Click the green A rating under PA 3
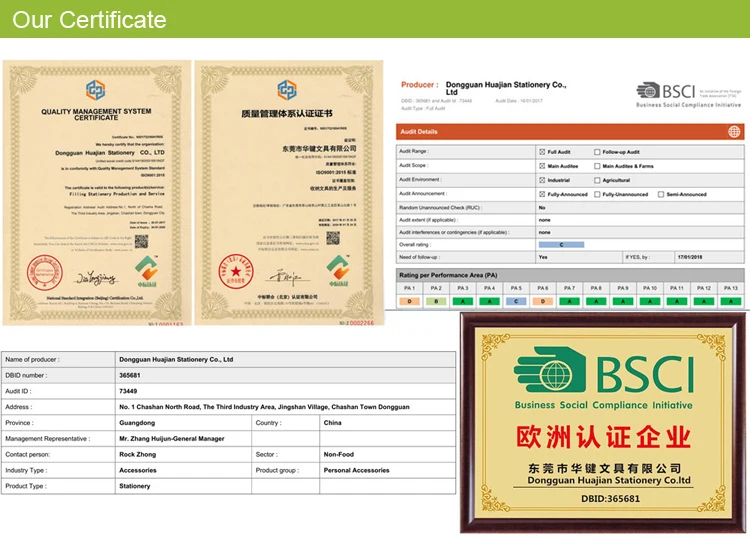The image size is (750, 550). coord(463,301)
